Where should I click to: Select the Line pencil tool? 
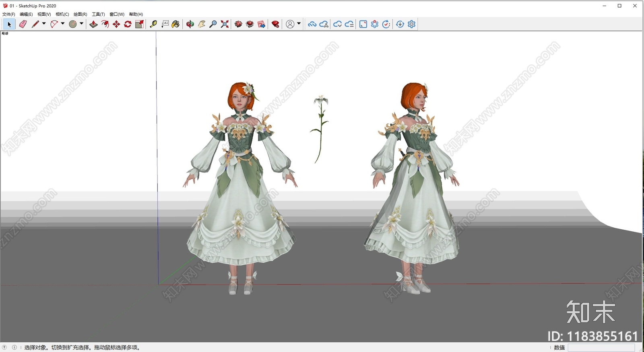[35, 24]
